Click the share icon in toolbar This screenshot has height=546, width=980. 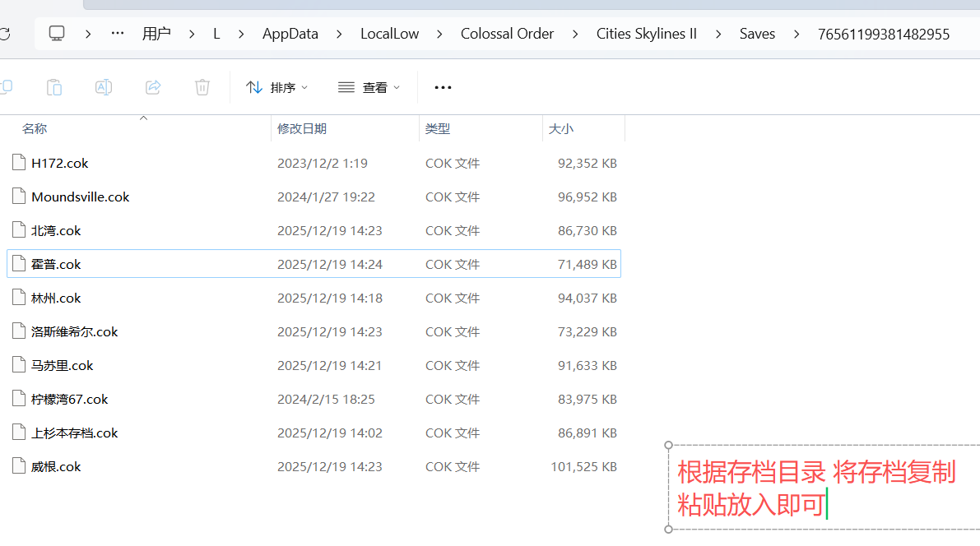pos(153,87)
